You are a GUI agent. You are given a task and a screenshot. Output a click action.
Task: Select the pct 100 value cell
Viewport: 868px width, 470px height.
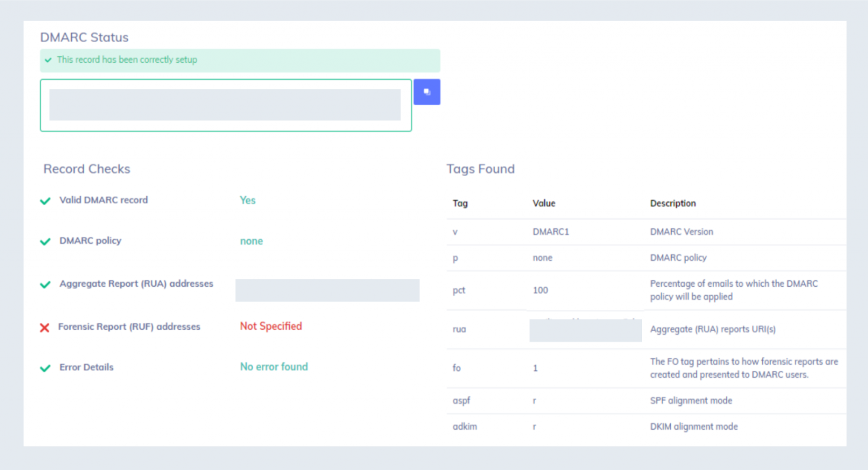[x=540, y=290]
